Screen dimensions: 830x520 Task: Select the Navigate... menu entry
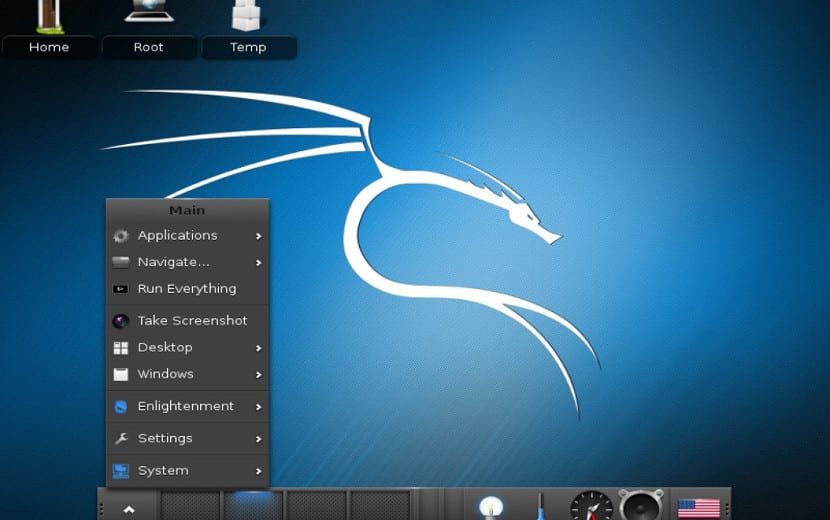click(x=188, y=262)
